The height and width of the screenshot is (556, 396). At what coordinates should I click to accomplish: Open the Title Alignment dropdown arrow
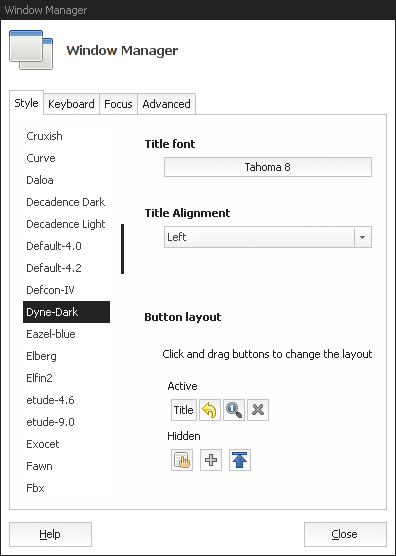click(x=363, y=237)
